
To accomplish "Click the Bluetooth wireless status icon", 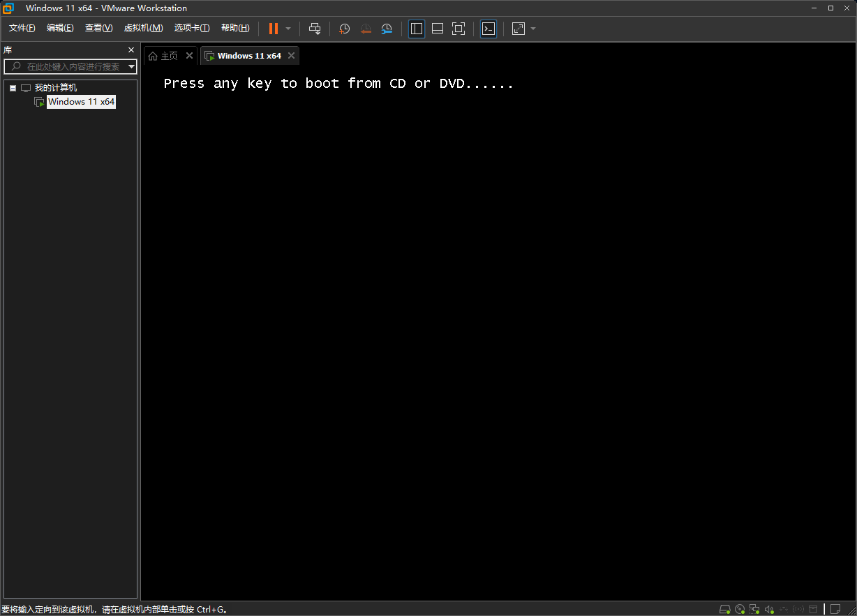I will point(798,609).
